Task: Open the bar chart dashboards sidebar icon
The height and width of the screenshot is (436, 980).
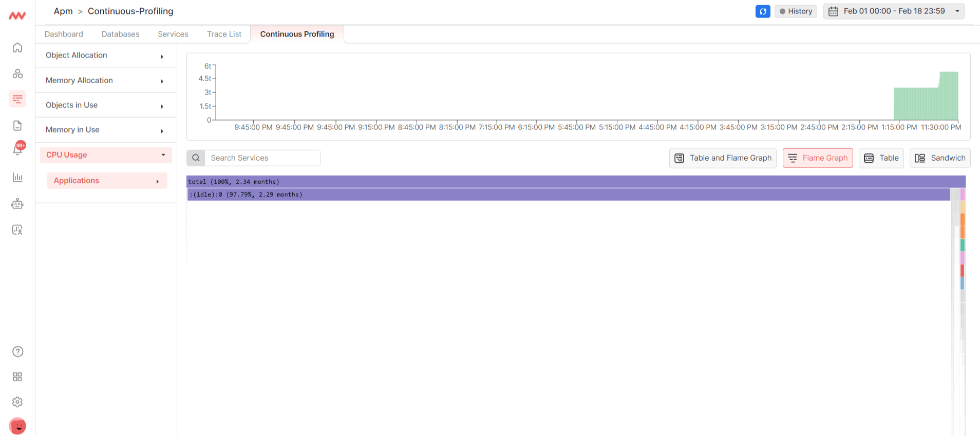Action: (x=17, y=177)
